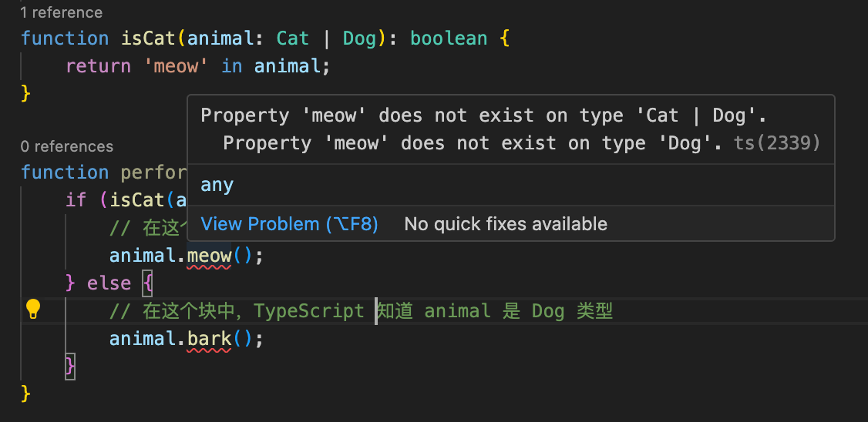This screenshot has height=422, width=868.
Task: Click the 'any' type in hover tooltip
Action: click(x=217, y=185)
